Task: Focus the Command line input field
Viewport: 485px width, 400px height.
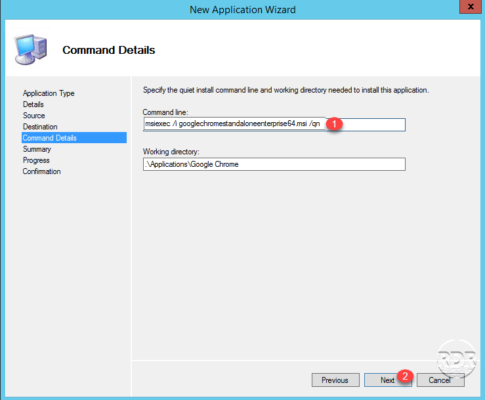Action: pyautogui.click(x=274, y=124)
